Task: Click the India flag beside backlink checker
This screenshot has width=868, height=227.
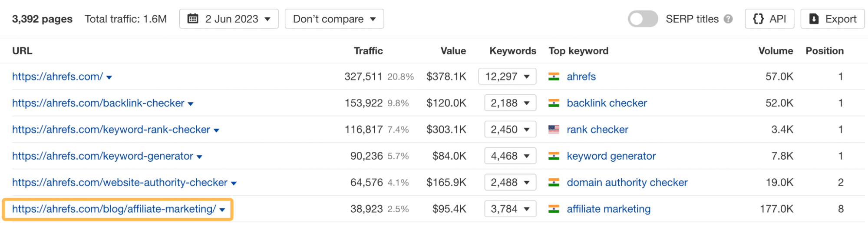Action: click(x=554, y=103)
